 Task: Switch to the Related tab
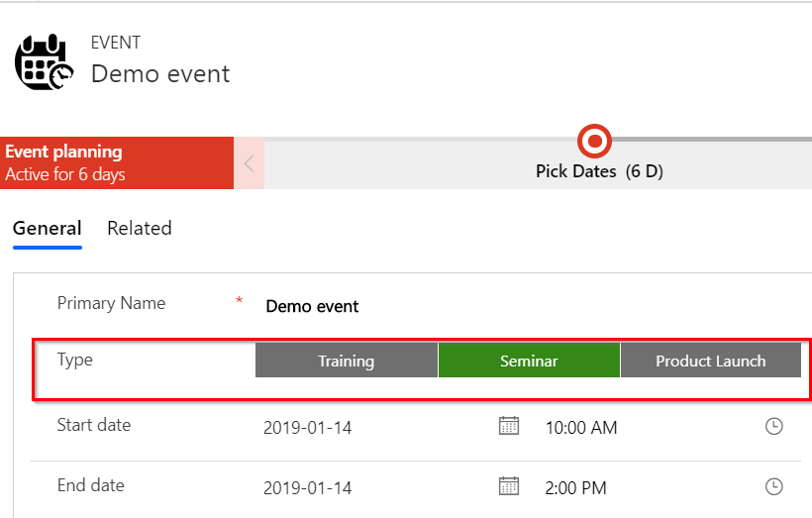(x=140, y=228)
